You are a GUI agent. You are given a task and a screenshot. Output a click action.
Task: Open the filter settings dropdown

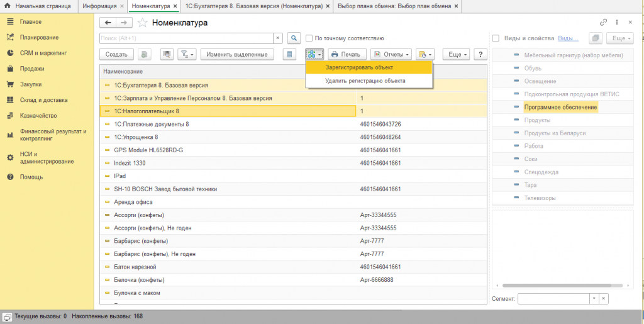tap(187, 54)
